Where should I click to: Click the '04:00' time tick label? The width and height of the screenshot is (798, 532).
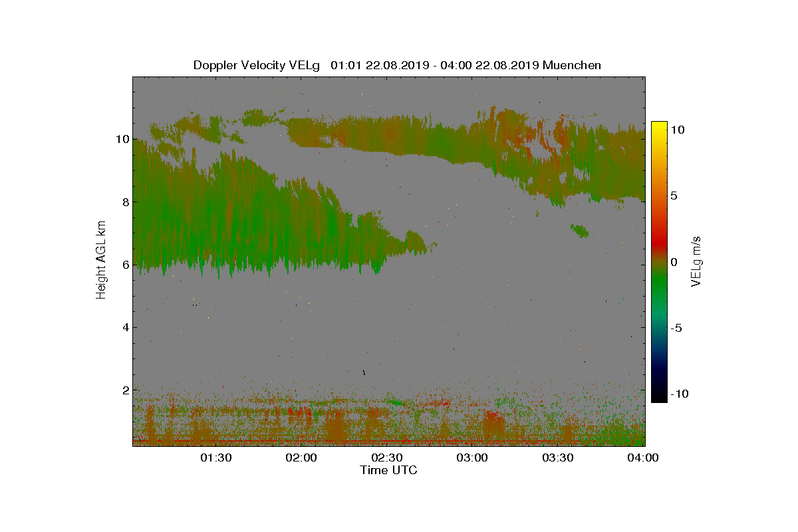(x=644, y=458)
